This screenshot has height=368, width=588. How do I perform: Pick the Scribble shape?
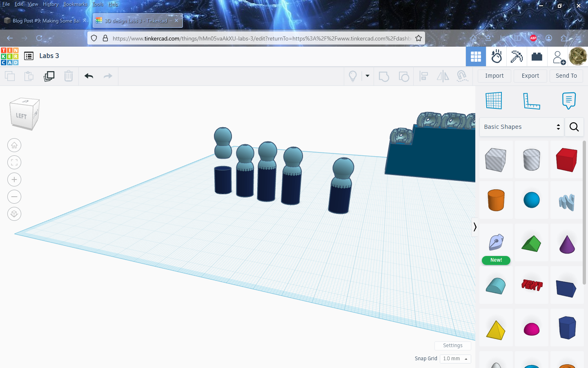click(567, 201)
